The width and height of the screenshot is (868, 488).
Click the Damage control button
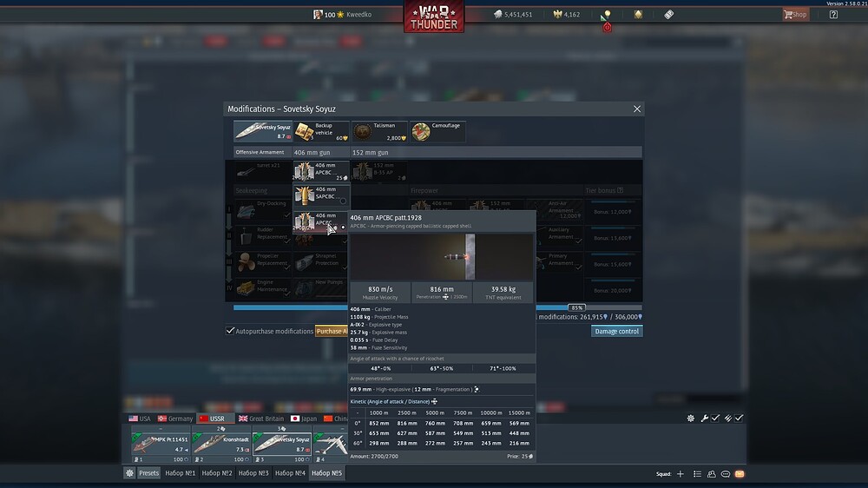pyautogui.click(x=616, y=331)
